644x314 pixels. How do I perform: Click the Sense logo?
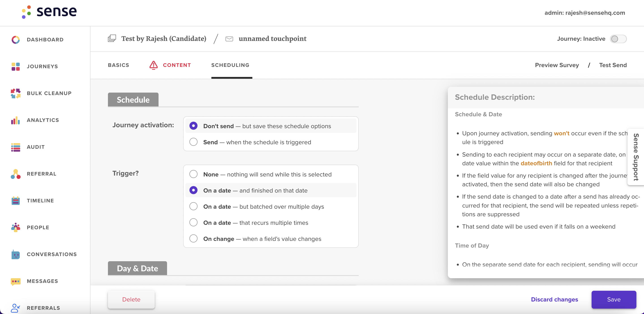click(49, 12)
